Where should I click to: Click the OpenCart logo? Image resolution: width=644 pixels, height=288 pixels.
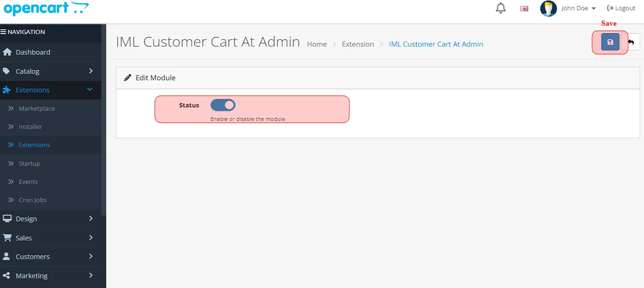point(47,8)
